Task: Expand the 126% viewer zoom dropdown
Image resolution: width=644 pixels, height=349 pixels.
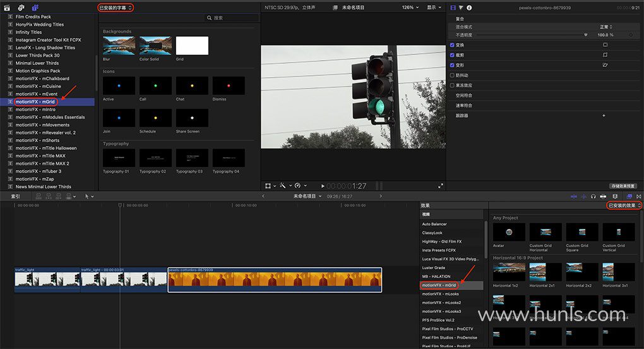Action: [411, 8]
